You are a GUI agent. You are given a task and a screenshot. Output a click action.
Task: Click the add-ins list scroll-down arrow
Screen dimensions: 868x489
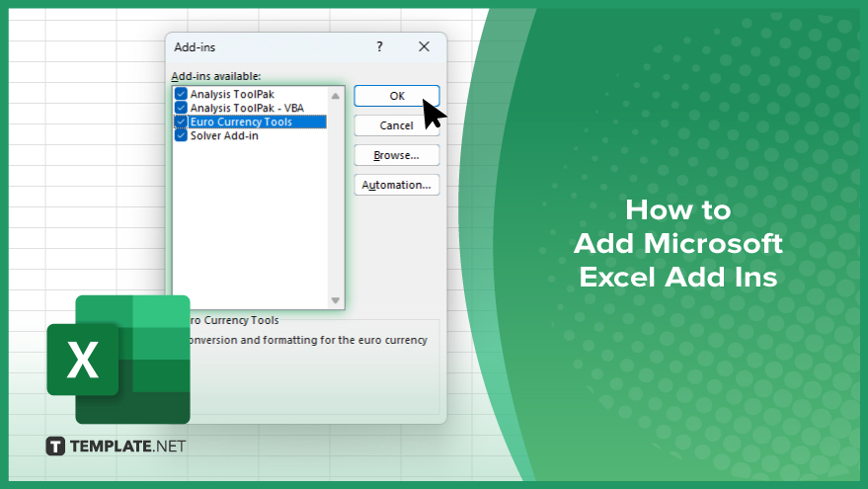click(336, 300)
